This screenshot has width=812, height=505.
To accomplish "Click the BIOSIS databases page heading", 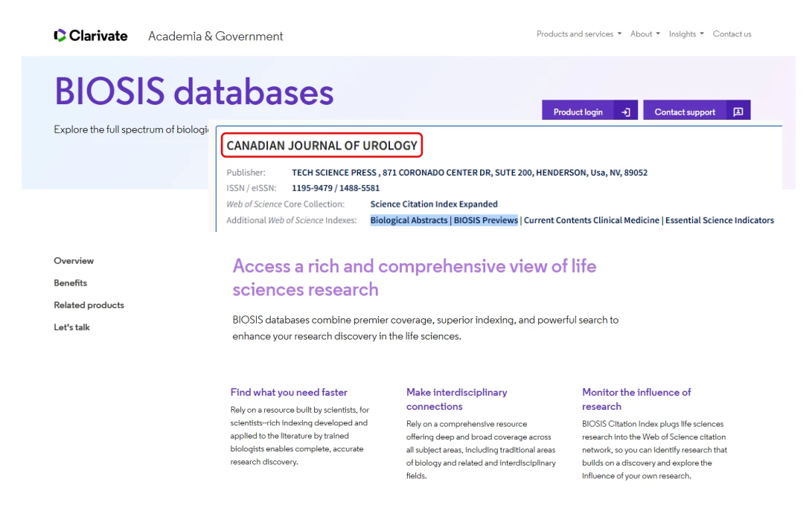I will click(194, 91).
